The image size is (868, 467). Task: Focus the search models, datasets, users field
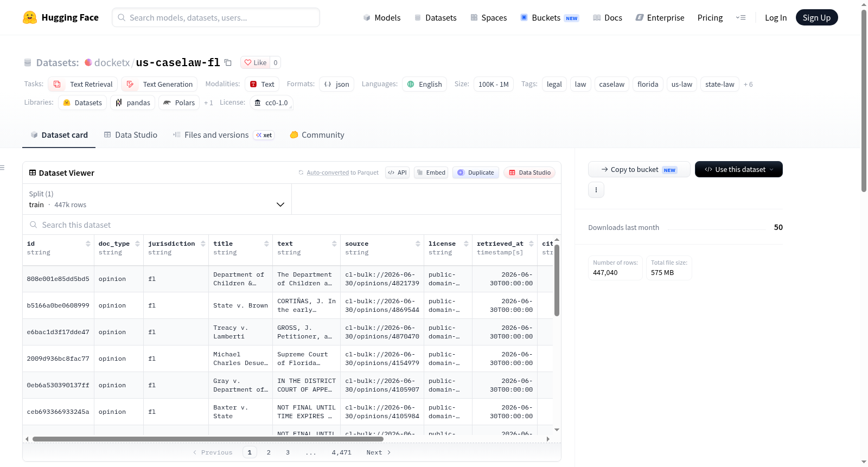click(216, 17)
